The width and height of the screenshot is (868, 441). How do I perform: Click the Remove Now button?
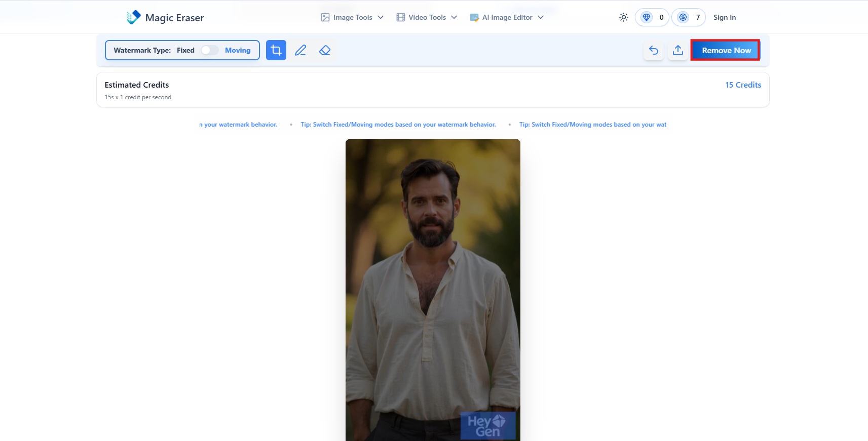coord(726,50)
